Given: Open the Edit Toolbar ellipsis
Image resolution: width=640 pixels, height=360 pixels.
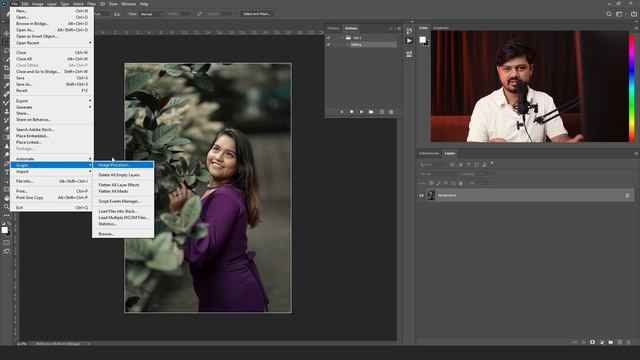Looking at the screenshot, I should (x=7, y=215).
